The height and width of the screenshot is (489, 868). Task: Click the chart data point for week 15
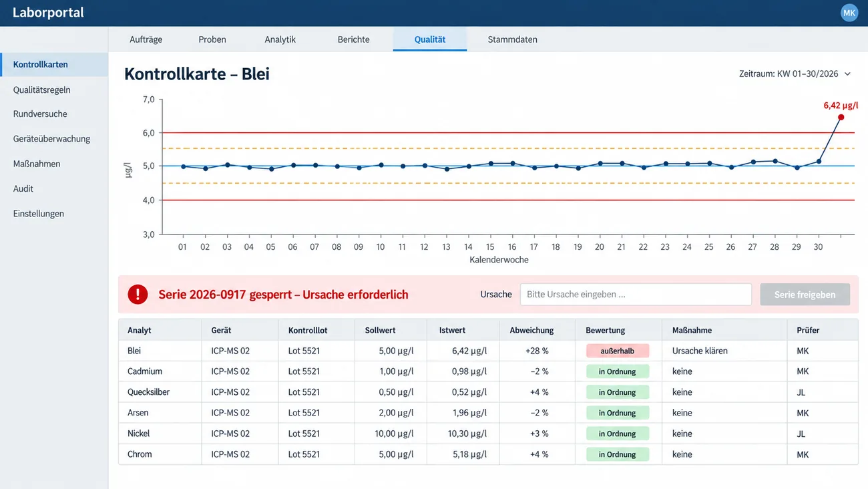[x=491, y=163]
